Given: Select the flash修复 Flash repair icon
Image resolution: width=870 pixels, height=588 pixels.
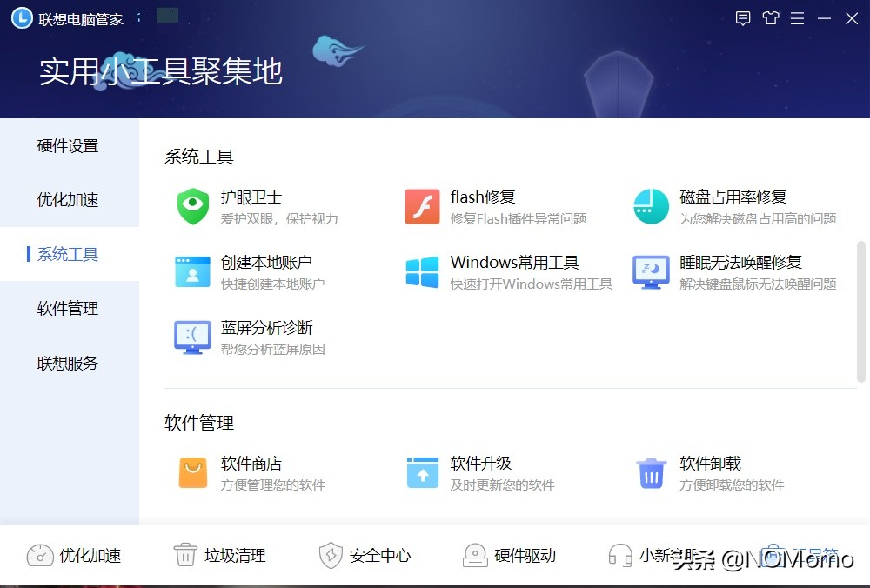Looking at the screenshot, I should click(422, 206).
